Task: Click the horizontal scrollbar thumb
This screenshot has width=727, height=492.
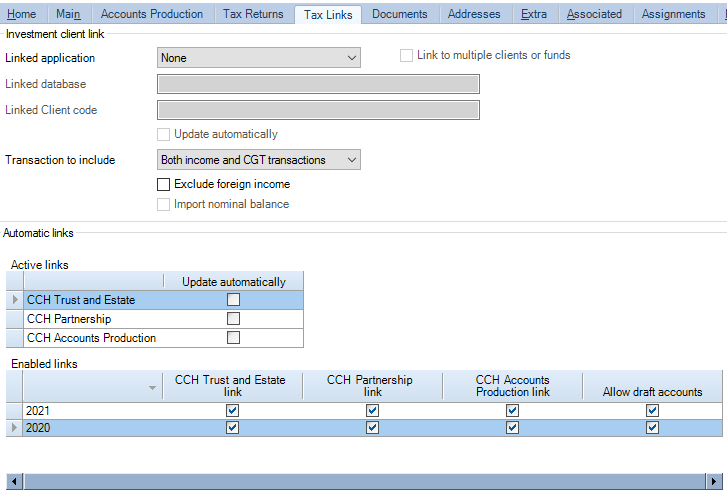Action: point(364,482)
